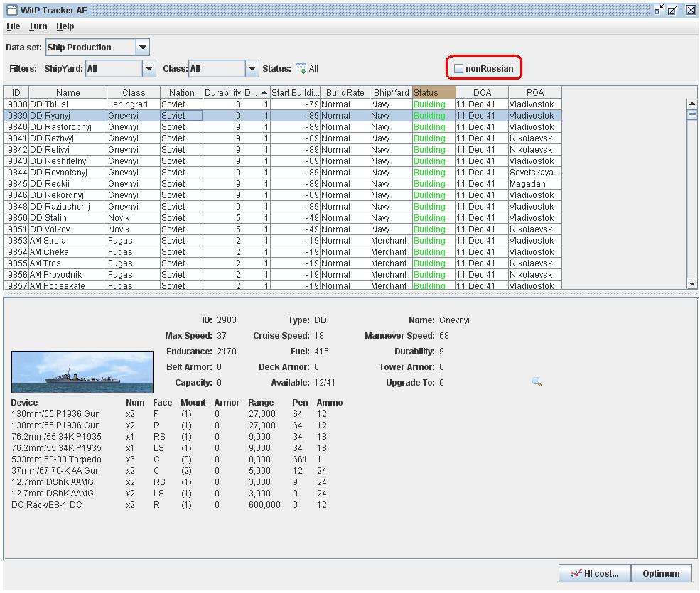Click the WitP Tracker AE title bar icon
Screen dimensions: 700x593
[x=11, y=10]
